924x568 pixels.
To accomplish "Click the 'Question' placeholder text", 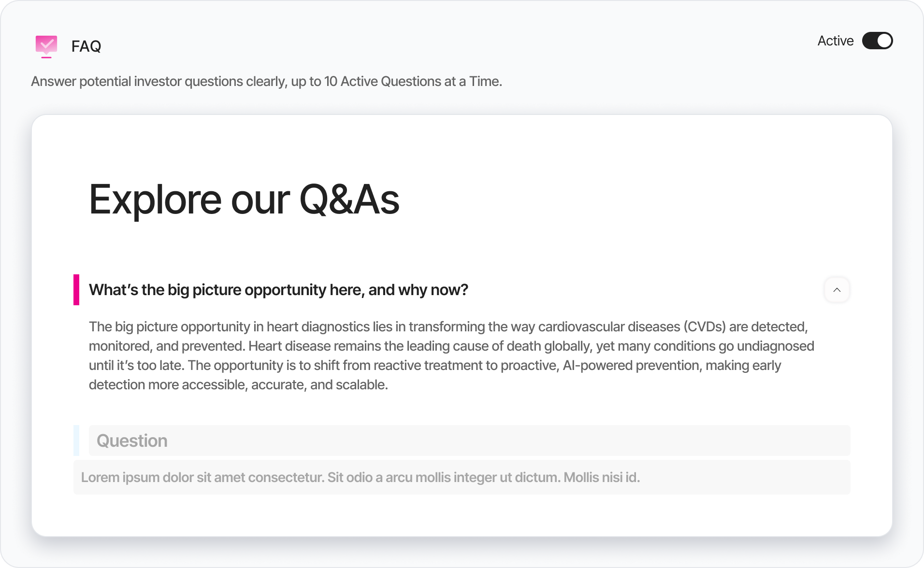I will [132, 440].
